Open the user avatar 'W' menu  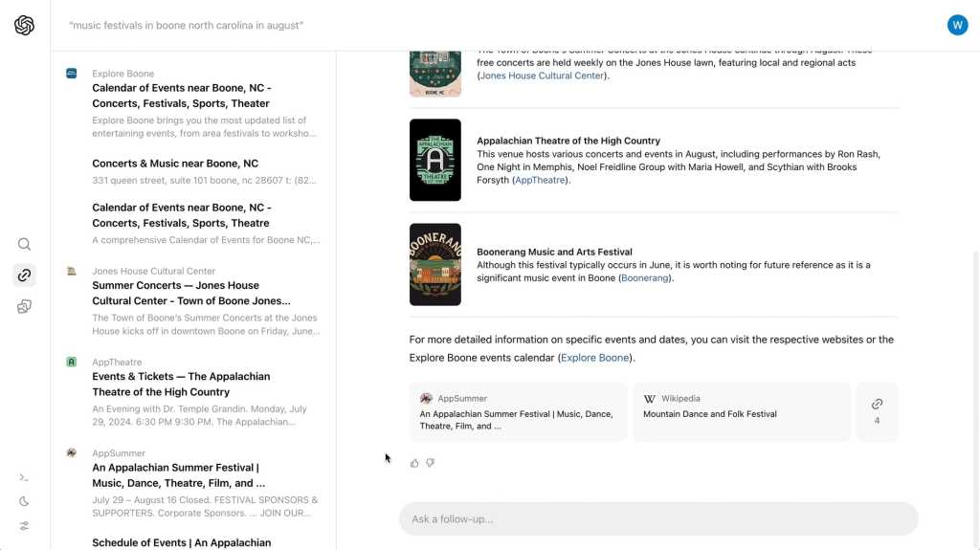click(957, 25)
